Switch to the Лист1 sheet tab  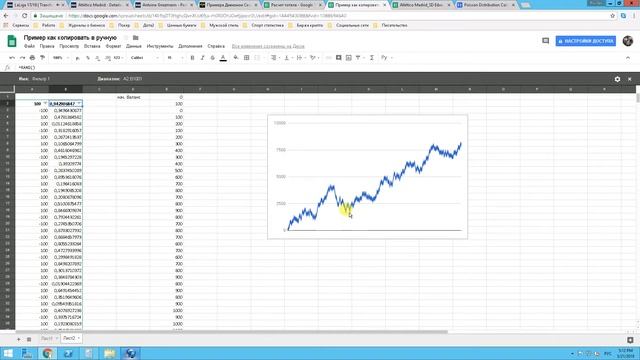pyautogui.click(x=49, y=338)
